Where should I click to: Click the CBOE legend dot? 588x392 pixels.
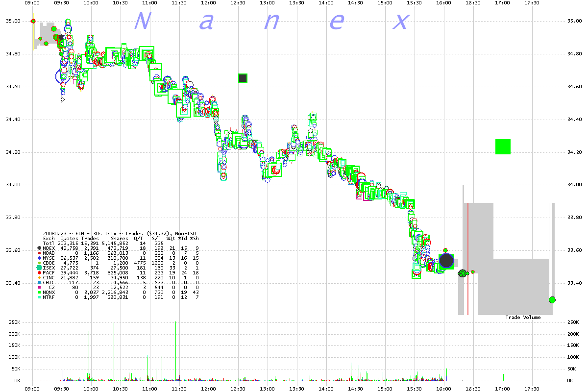[40, 263]
